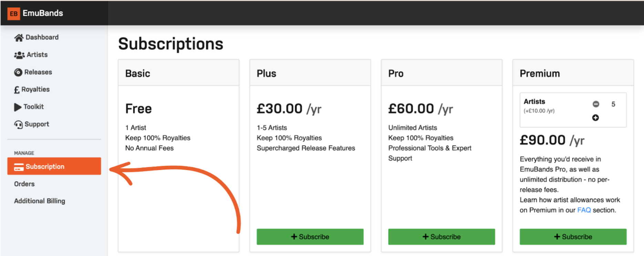Open the Orders page in sidebar
This screenshot has width=644, height=256.
pos(24,184)
